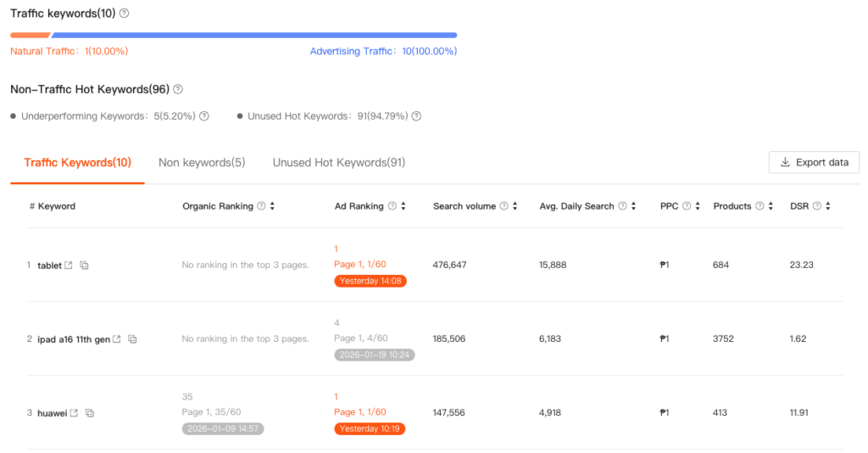Switch to Non keywords(5) tab
The height and width of the screenshot is (453, 868).
click(x=202, y=162)
